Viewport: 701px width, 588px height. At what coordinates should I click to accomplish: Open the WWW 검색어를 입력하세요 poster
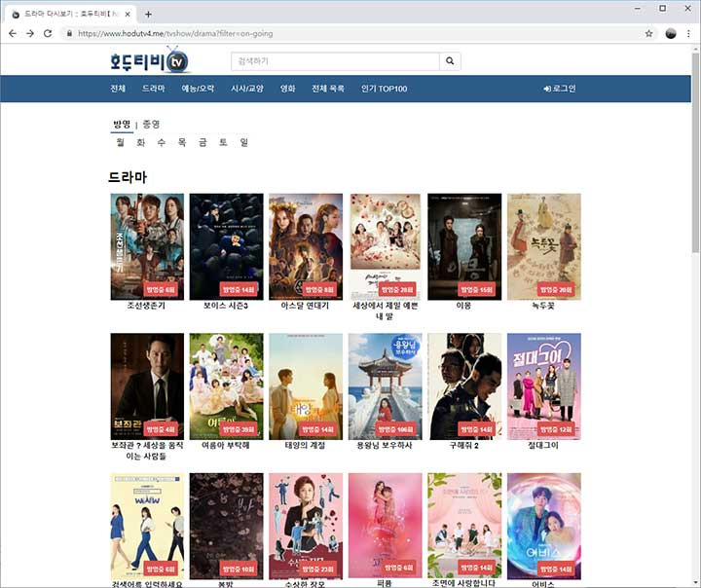coord(147,526)
